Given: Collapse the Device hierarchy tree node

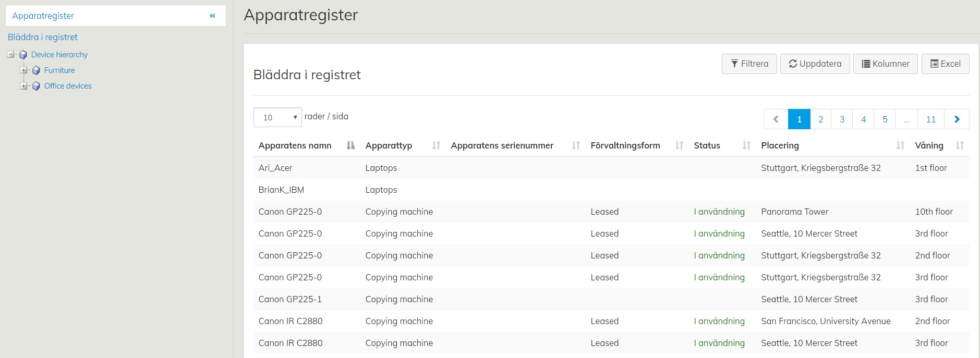Looking at the screenshot, I should [10, 55].
